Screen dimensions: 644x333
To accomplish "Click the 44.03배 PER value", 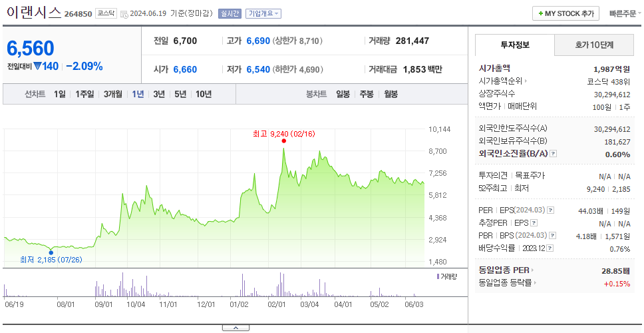I will pyautogui.click(x=591, y=211).
